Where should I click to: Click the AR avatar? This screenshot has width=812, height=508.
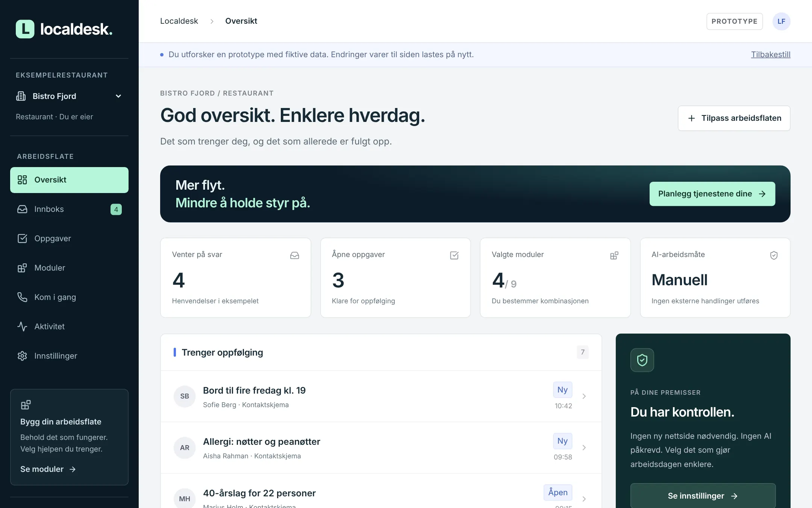185,448
